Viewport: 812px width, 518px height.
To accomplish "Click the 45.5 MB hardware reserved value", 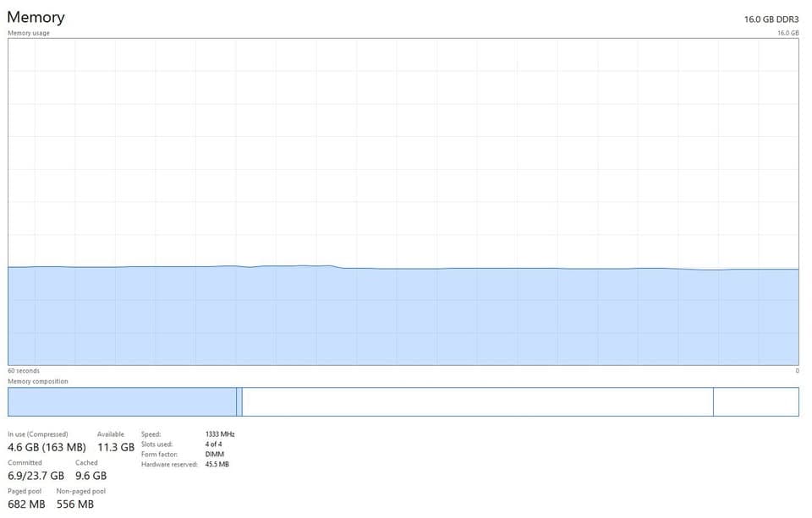I will pyautogui.click(x=217, y=465).
